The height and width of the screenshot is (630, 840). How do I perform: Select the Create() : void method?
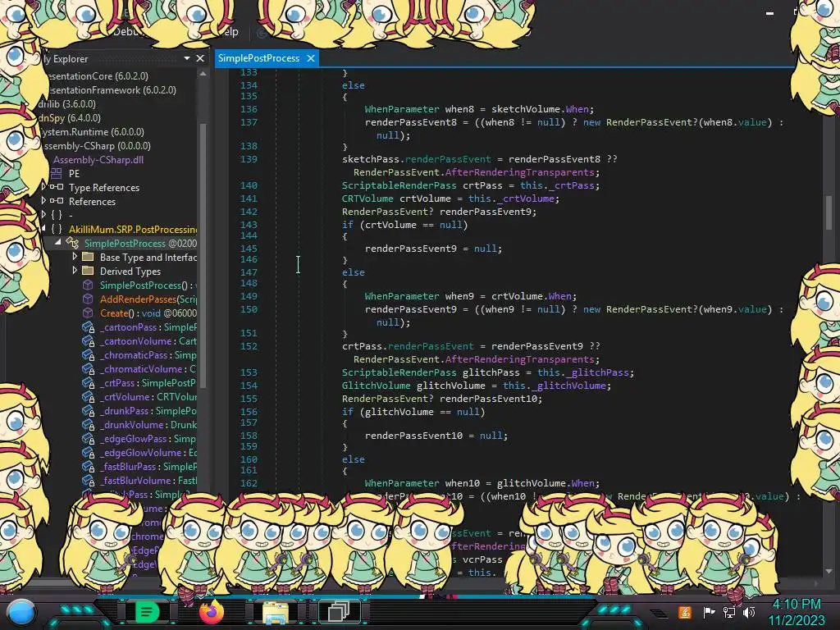148,313
